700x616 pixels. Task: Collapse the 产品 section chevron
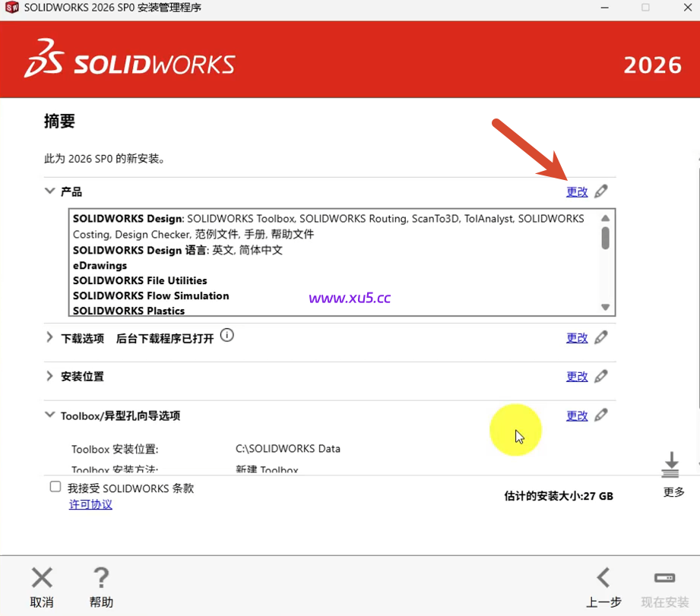[49, 191]
